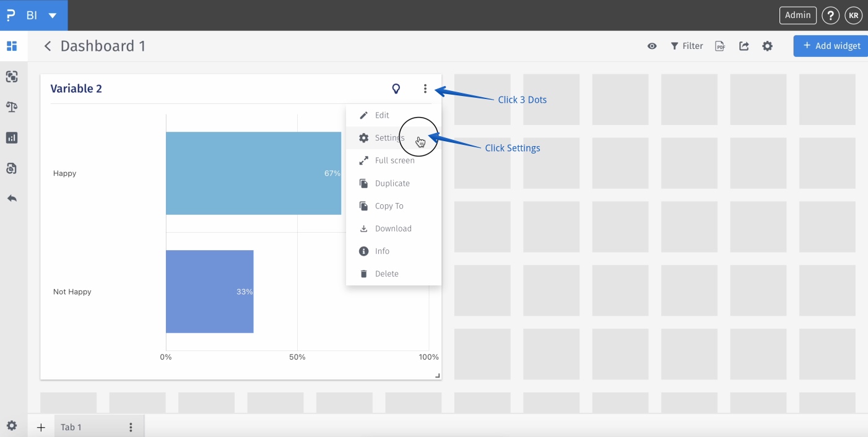Choose Copy To from the widget menu
868x437 pixels.
394,206
